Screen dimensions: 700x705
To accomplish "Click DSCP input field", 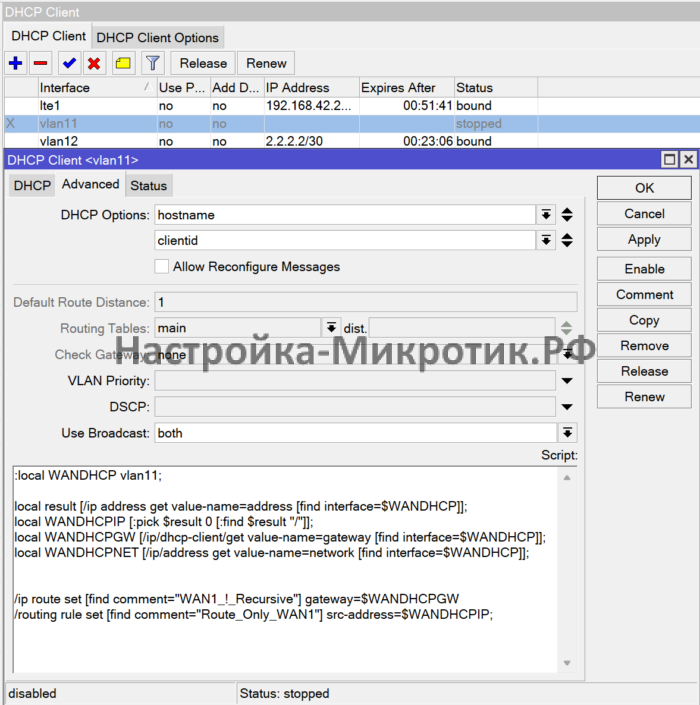I will click(x=355, y=407).
